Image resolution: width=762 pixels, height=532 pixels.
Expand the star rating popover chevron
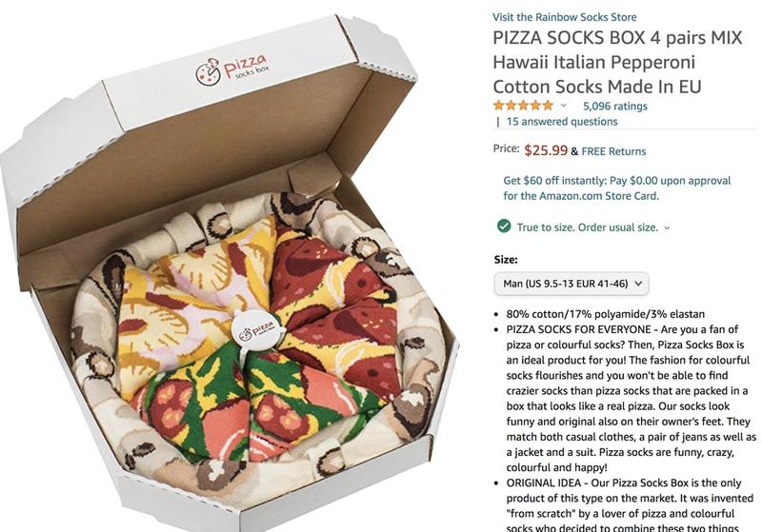(563, 106)
